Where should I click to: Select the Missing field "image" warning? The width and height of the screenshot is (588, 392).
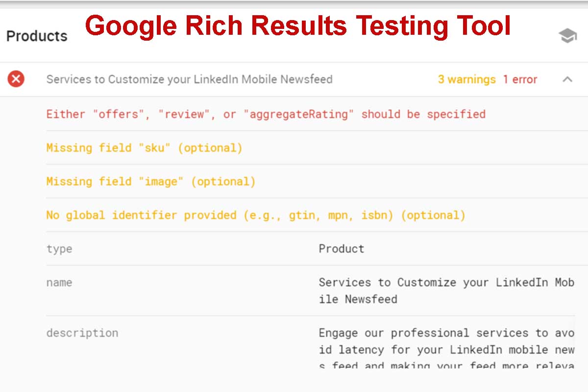click(x=151, y=182)
